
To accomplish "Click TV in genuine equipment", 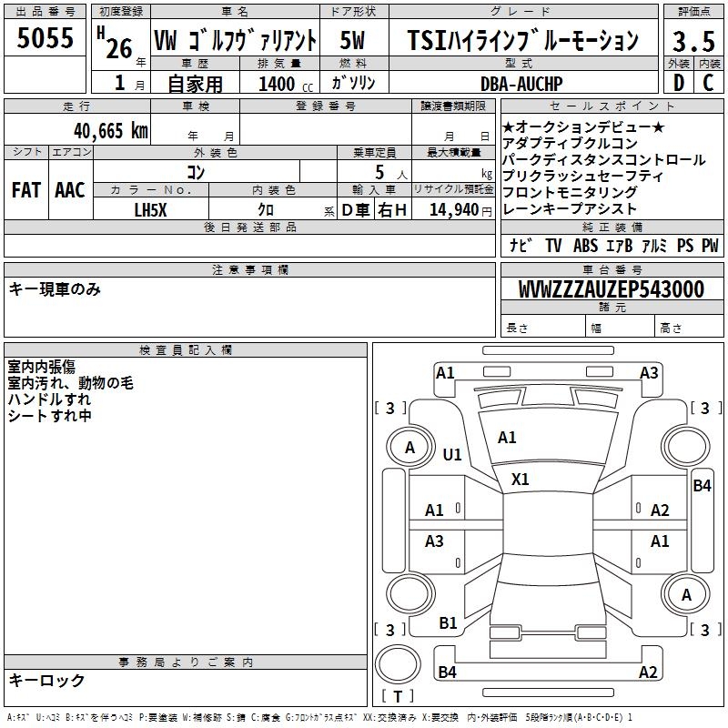I will 553,245.
